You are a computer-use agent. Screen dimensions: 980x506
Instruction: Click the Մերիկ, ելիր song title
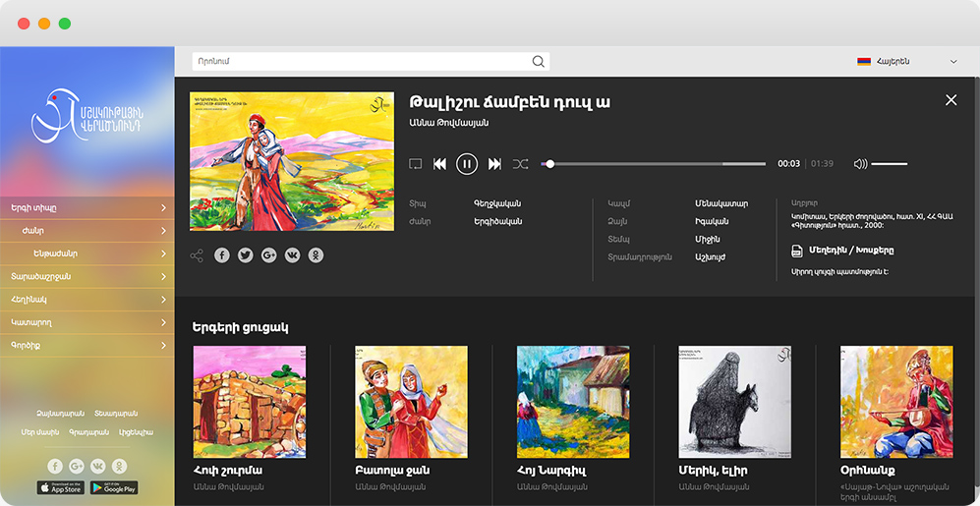713,471
